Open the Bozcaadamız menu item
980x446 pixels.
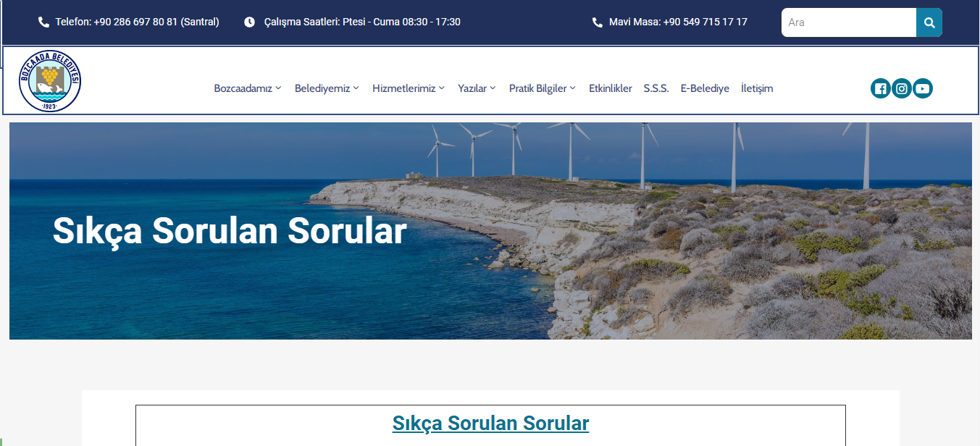243,88
